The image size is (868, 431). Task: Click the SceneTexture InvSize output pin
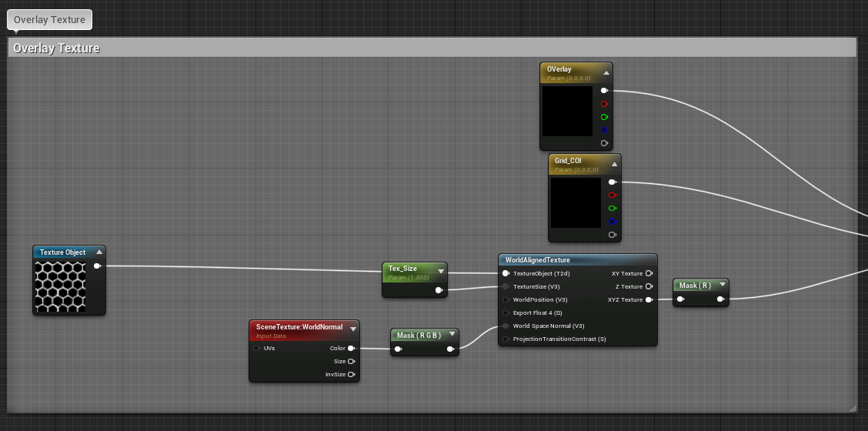[x=351, y=375]
